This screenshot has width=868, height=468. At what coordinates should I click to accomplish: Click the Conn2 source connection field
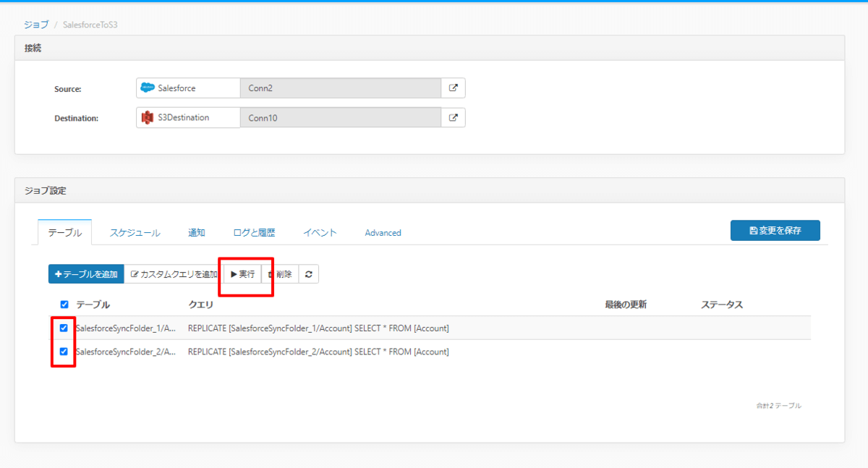tap(341, 88)
